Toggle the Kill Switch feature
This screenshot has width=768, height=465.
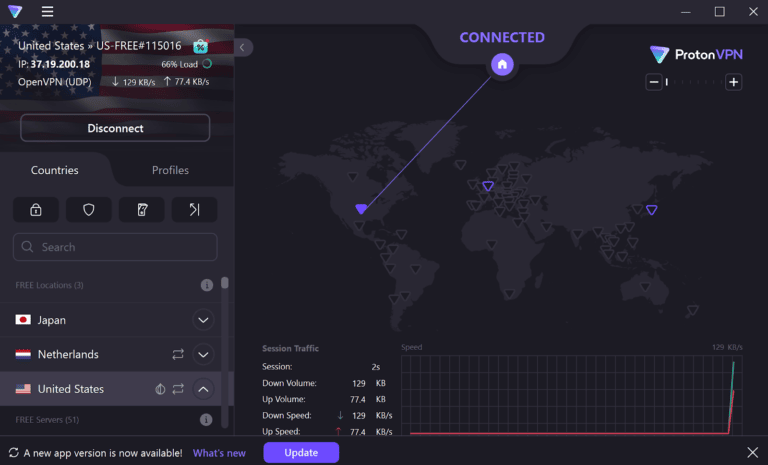point(142,210)
